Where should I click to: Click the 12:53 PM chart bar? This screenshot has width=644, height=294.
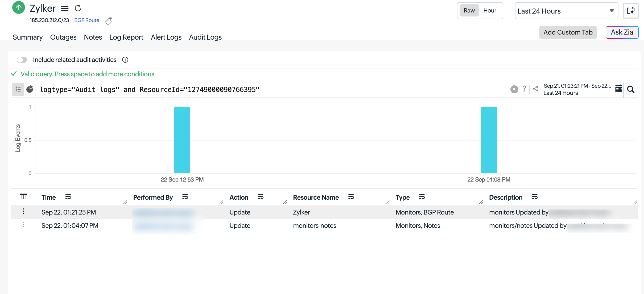(182, 140)
